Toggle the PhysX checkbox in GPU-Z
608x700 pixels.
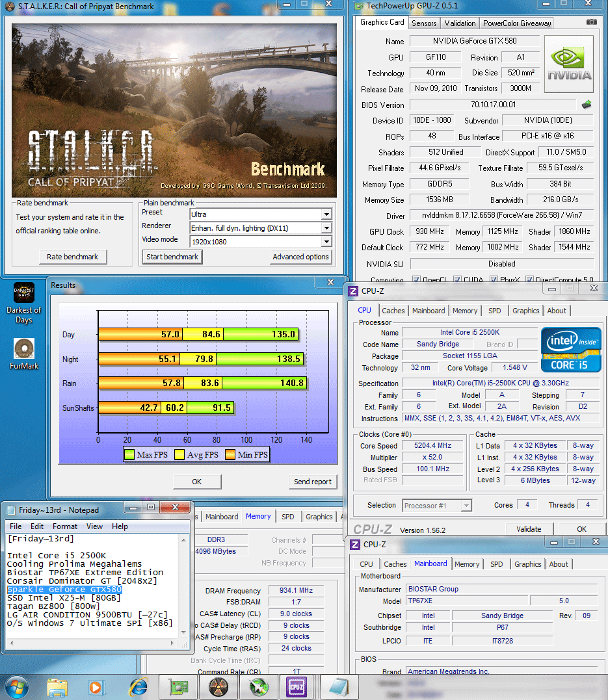[x=494, y=279]
